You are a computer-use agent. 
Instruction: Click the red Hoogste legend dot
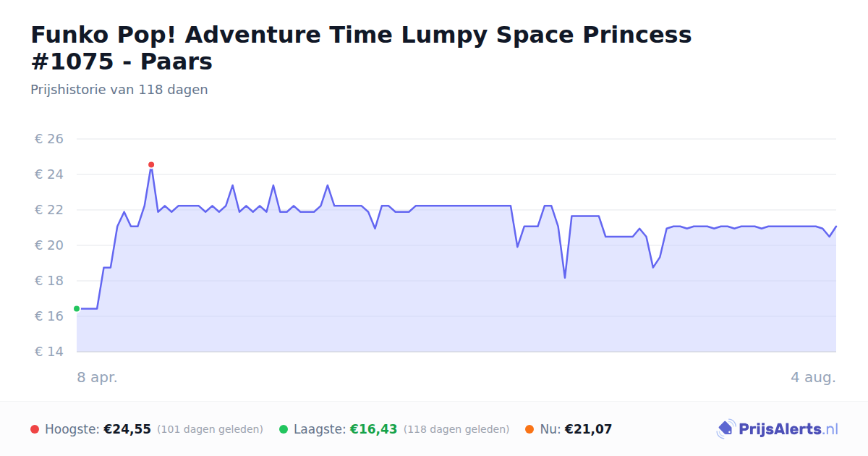pyautogui.click(x=35, y=429)
